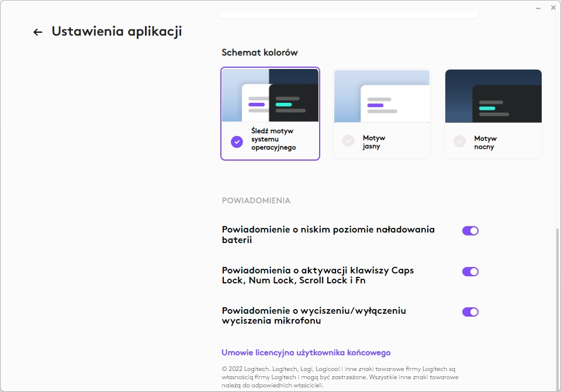This screenshot has height=392, width=561.
Task: Click the Ustawienia aplikacji title
Action: pos(117,32)
